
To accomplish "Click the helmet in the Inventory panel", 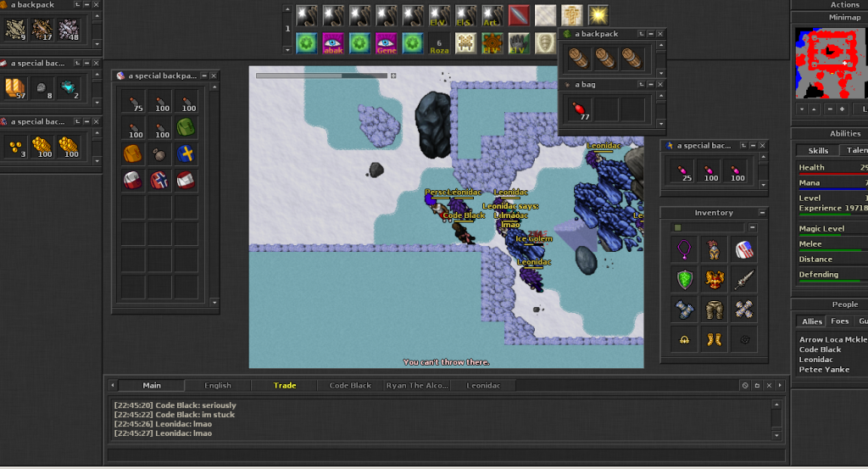I will click(714, 249).
